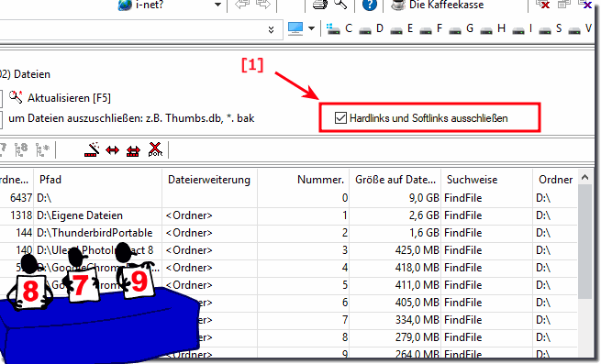Sort by Größe auf Date... column header
This screenshot has width=601, height=364.
pos(395,180)
